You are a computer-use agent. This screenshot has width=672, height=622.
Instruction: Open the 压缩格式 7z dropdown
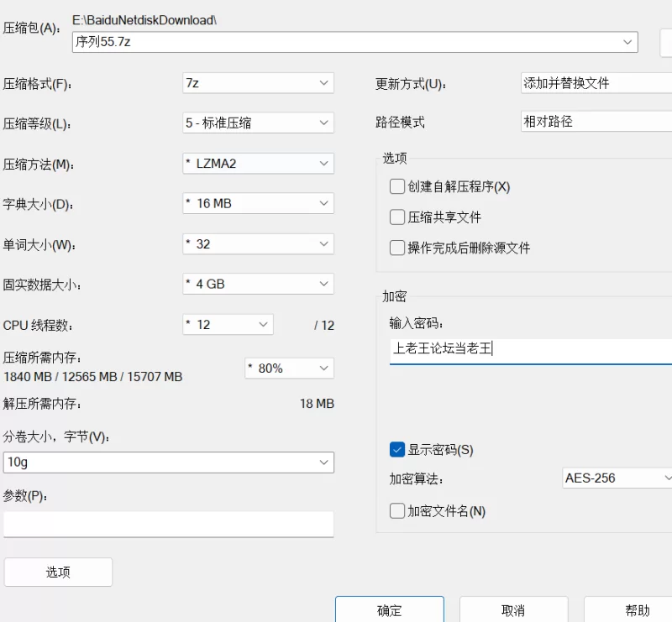[x=258, y=82]
